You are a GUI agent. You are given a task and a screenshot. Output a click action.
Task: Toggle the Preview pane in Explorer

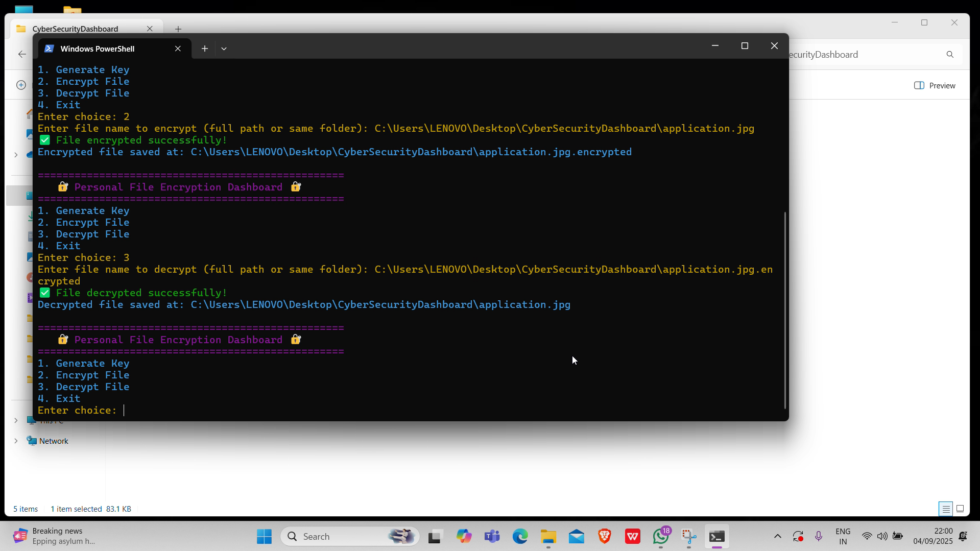(x=935, y=85)
